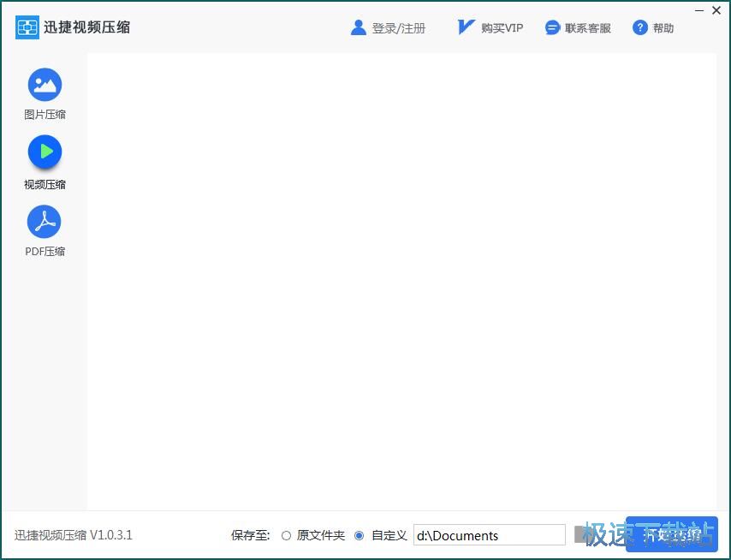This screenshot has width=731, height=560.
Task: Click the app logo in the title bar
Action: pos(26,27)
